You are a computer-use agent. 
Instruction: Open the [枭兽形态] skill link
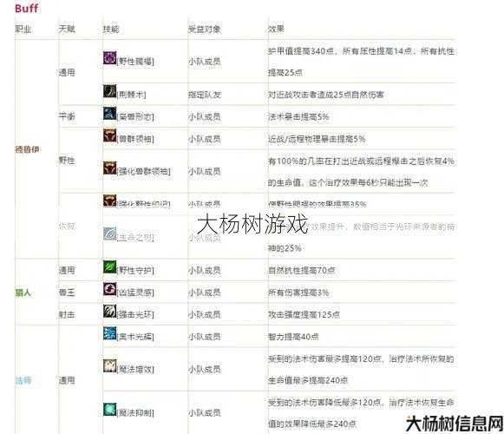(135, 116)
